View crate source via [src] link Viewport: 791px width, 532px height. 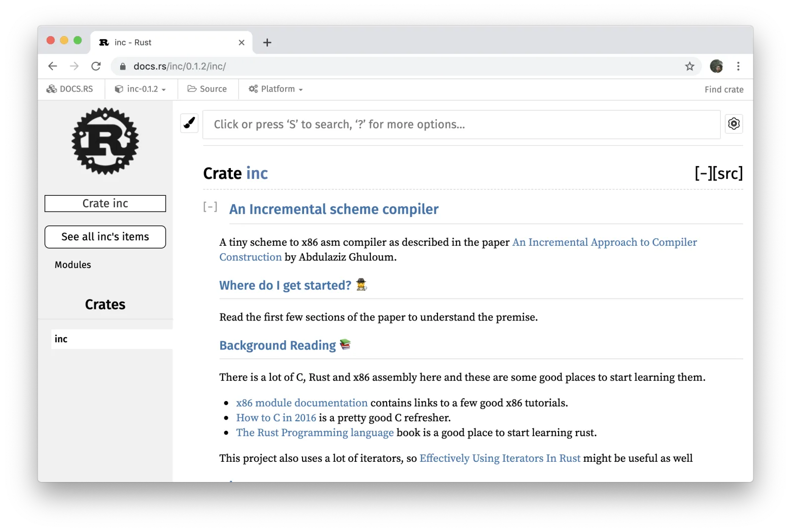click(727, 174)
